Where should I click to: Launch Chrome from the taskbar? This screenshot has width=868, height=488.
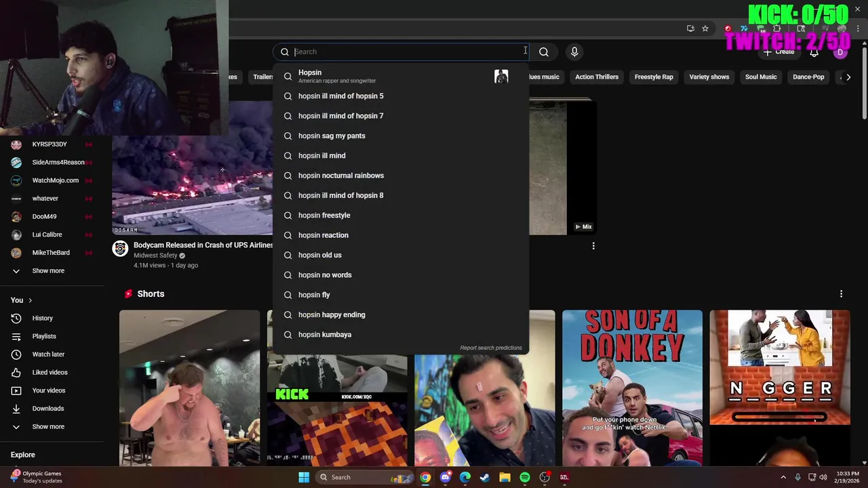425,477
